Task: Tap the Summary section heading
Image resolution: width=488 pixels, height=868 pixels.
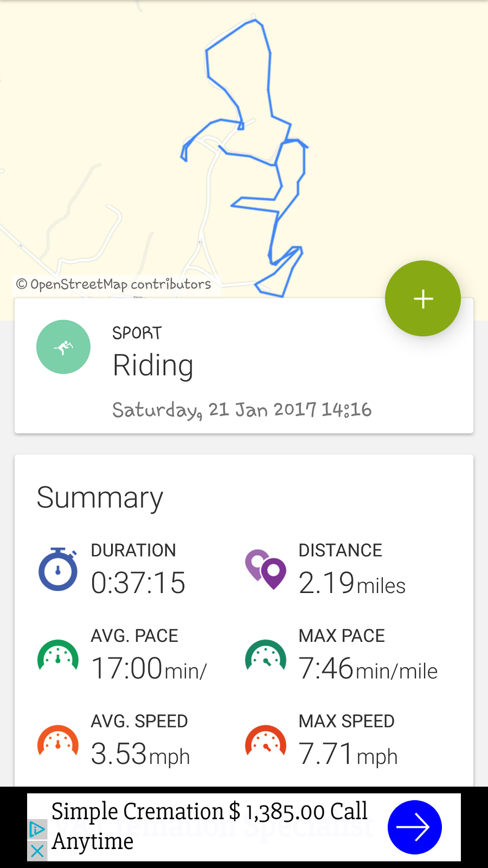Action: point(100,497)
